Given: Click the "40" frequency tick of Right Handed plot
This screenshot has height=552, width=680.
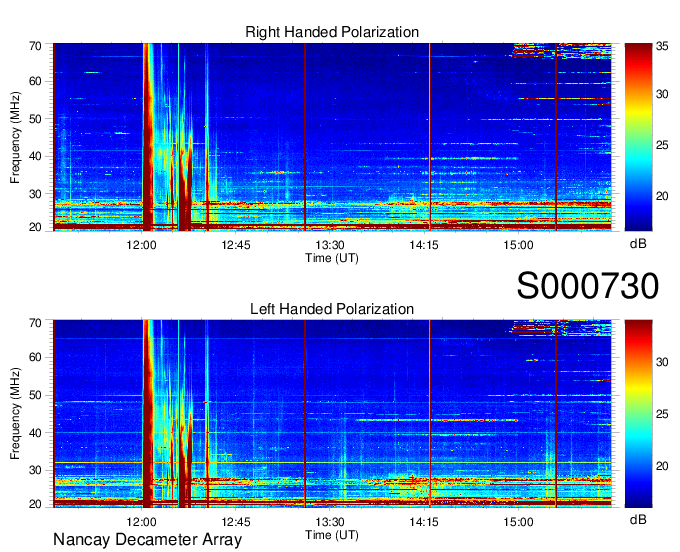Looking at the screenshot, I should point(35,156).
